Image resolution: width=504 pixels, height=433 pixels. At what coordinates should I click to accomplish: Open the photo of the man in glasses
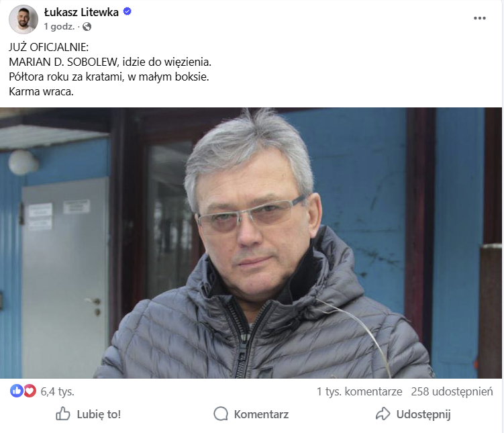251,243
